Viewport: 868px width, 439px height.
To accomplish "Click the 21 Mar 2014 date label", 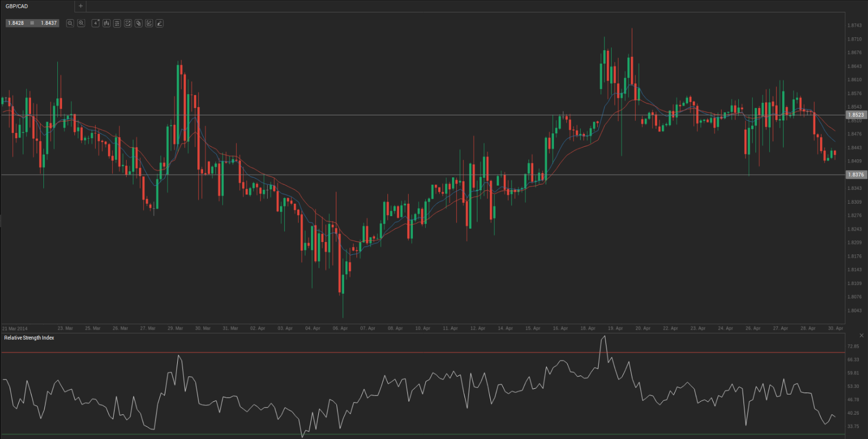I will [15, 329].
